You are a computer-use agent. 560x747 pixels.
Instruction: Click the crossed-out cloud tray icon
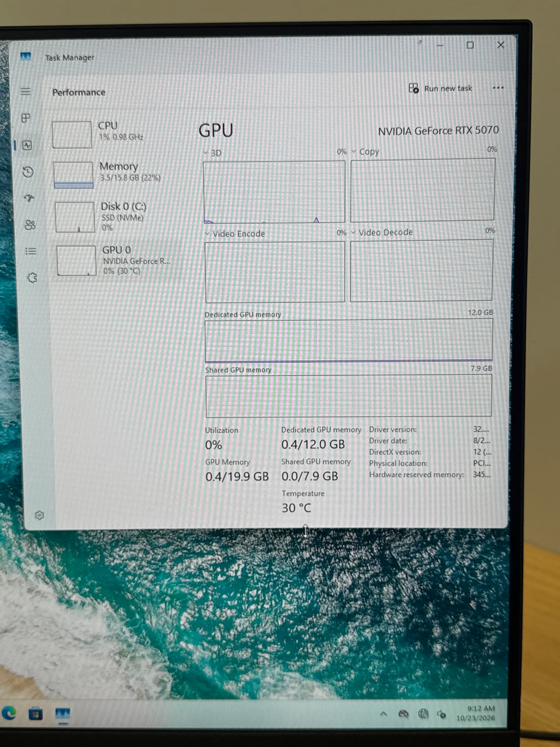(x=404, y=714)
